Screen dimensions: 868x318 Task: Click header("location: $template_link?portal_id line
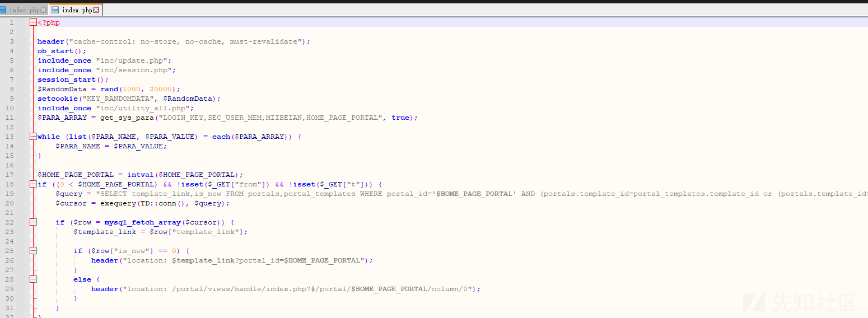pos(232,260)
